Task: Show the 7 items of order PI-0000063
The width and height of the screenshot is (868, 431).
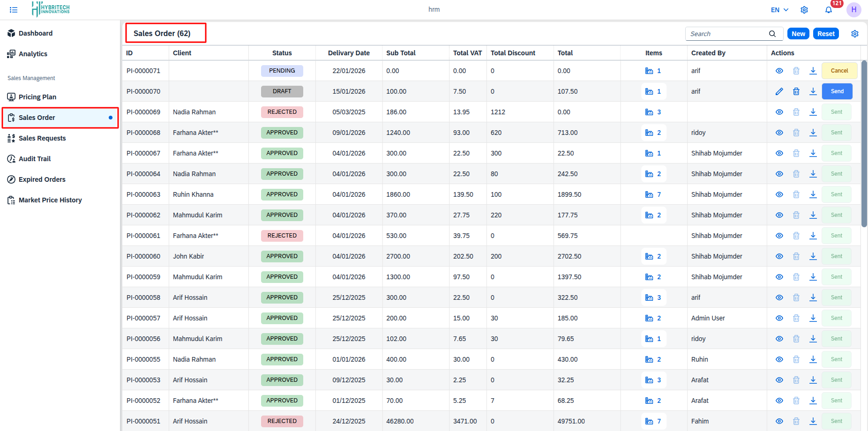Action: coord(653,194)
